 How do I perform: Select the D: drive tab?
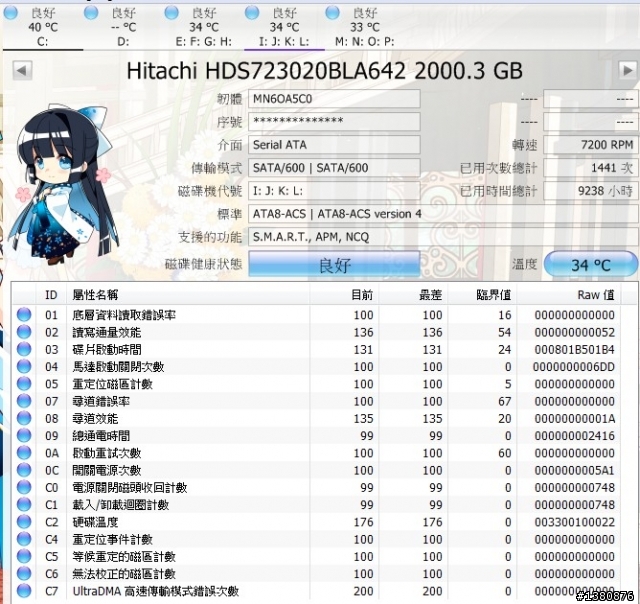pos(123,27)
